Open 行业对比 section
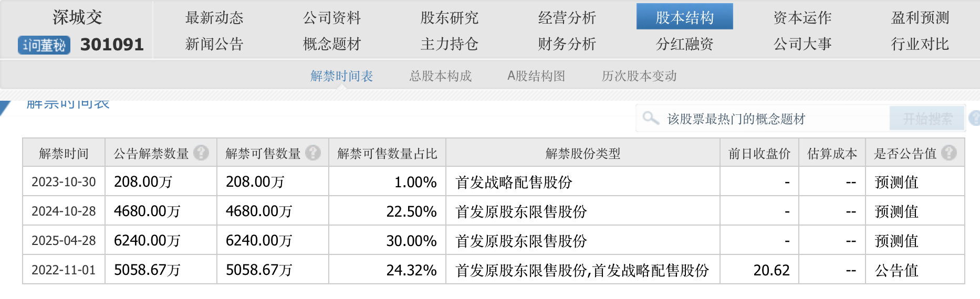 point(920,44)
